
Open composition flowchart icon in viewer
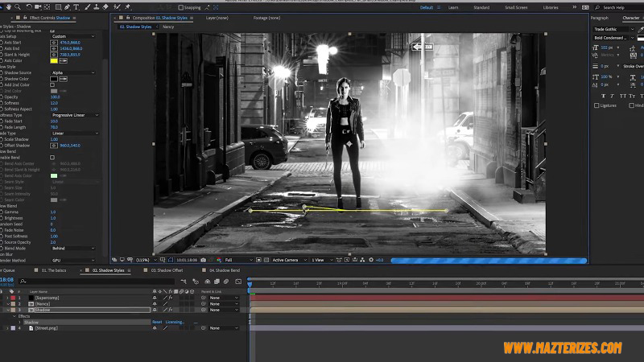[x=362, y=260]
